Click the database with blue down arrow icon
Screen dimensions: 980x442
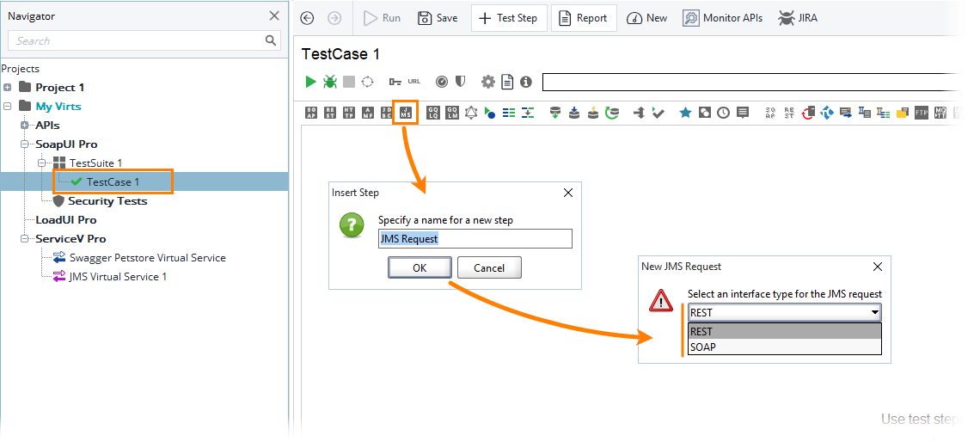(574, 113)
